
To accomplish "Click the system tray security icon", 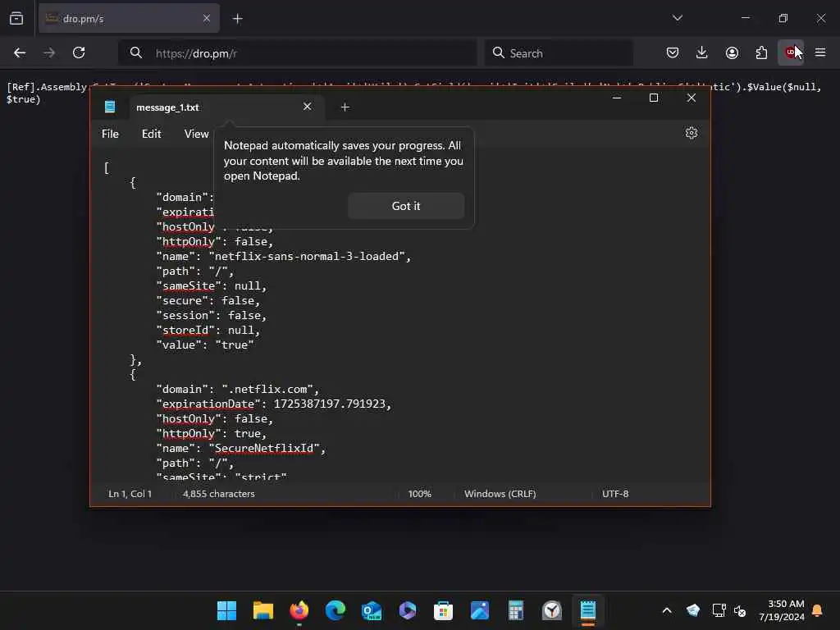I will tap(692, 610).
